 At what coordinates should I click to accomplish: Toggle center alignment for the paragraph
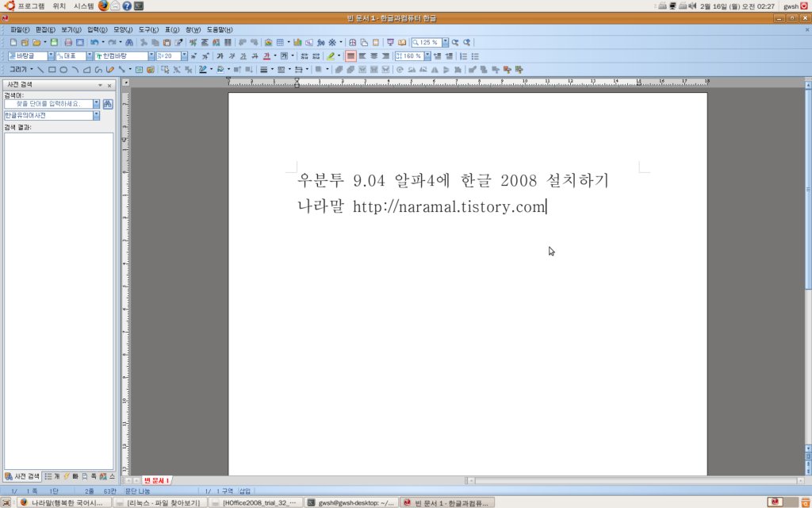(x=374, y=56)
